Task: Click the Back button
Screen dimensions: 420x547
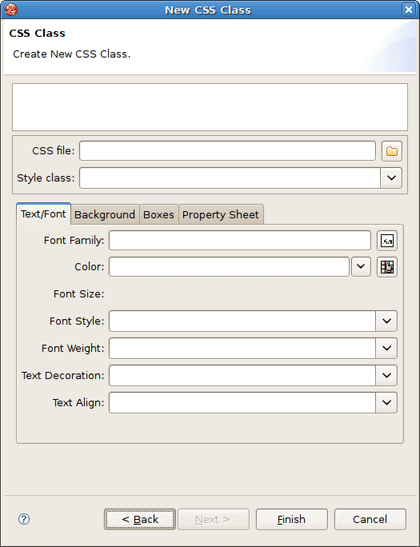Action: 140,519
